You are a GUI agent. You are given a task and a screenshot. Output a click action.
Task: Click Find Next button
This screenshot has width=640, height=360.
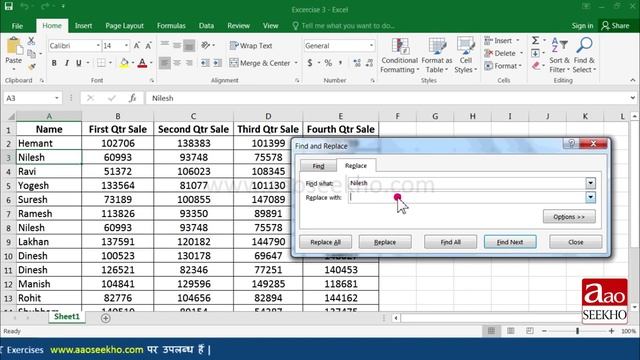click(x=510, y=242)
